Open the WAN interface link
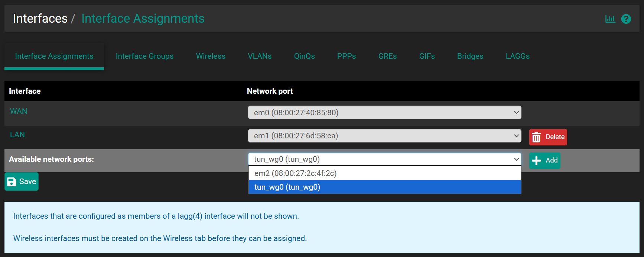The image size is (644, 257). 19,111
